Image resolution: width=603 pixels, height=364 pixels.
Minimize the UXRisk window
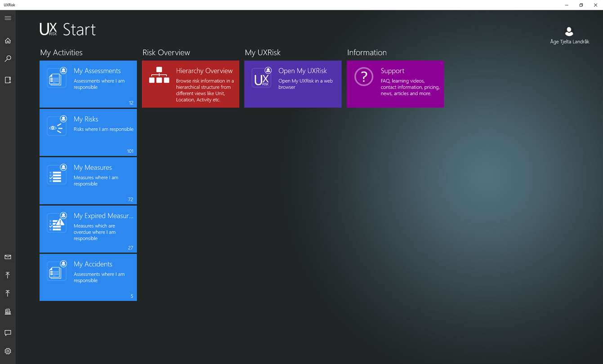567,5
